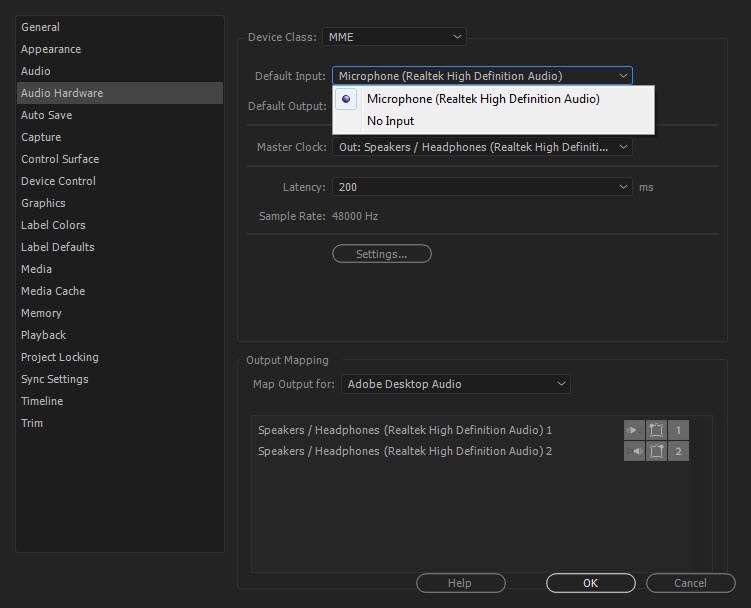Click surround channel icon on output row 1
751x608 pixels.
pyautogui.click(x=656, y=430)
